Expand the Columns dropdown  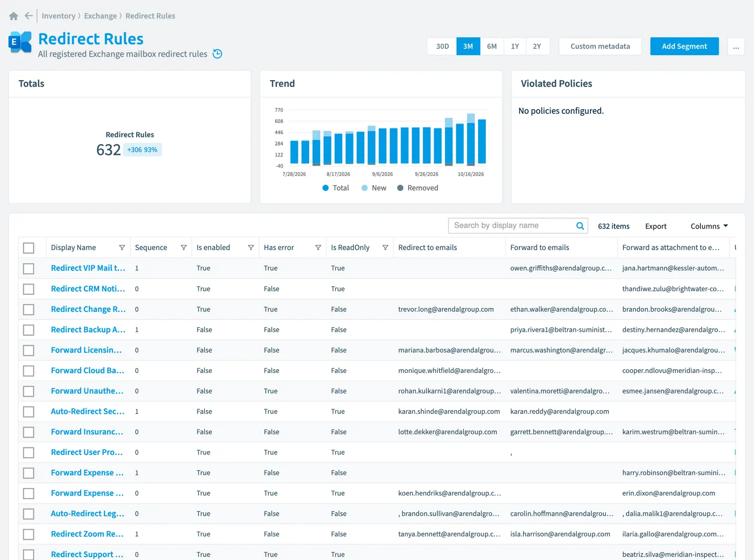pos(709,226)
